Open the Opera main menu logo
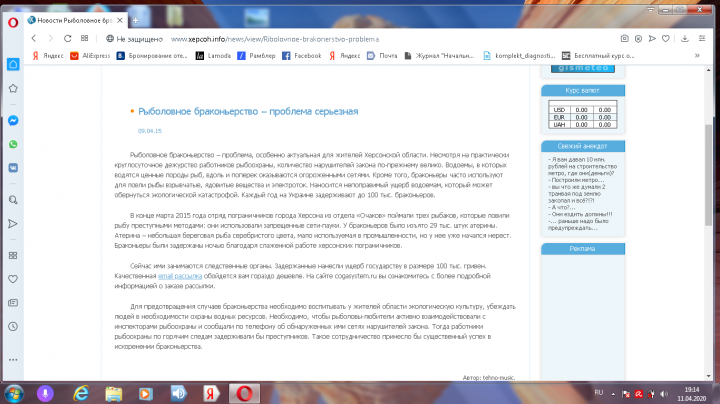 pos(13,22)
